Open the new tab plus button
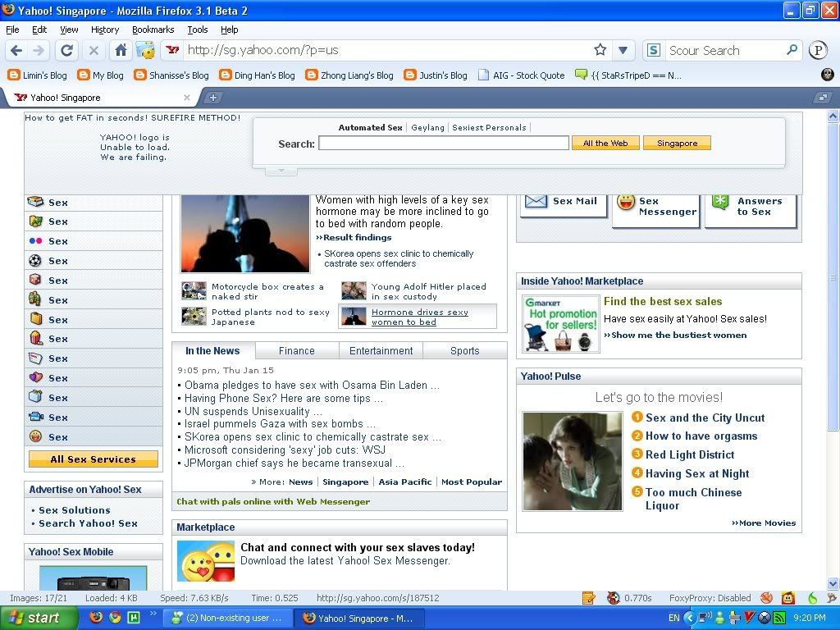Image resolution: width=840 pixels, height=630 pixels. pos(212,98)
